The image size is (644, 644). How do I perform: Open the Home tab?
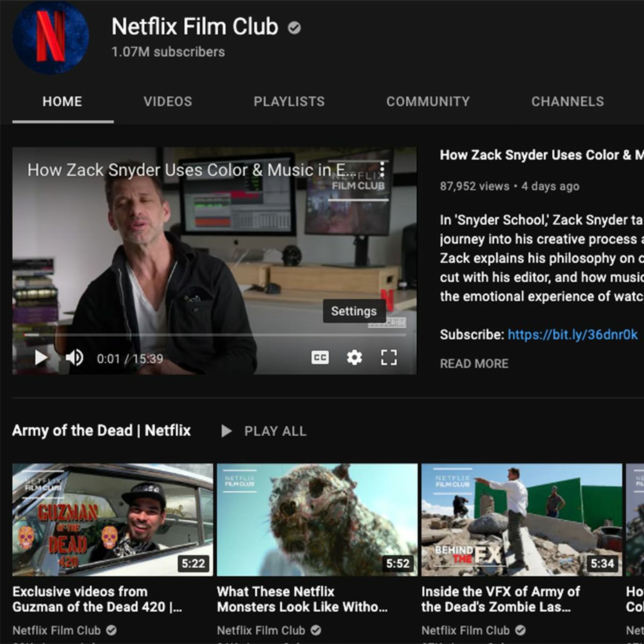(x=62, y=101)
